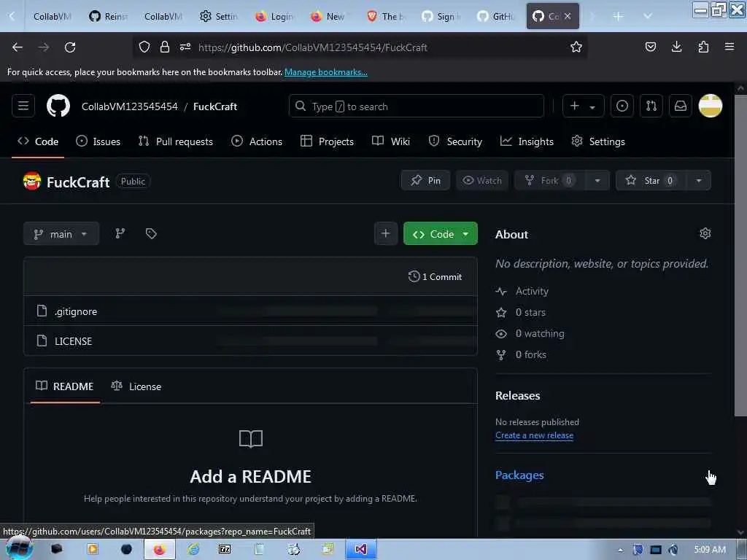747x560 pixels.
Task: Open 7-Zip from the taskbar
Action: click(x=225, y=549)
